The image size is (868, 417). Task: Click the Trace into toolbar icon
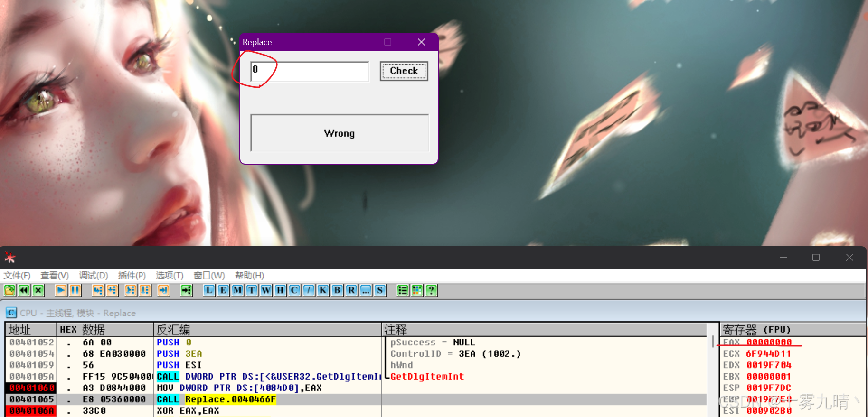pyautogui.click(x=131, y=290)
